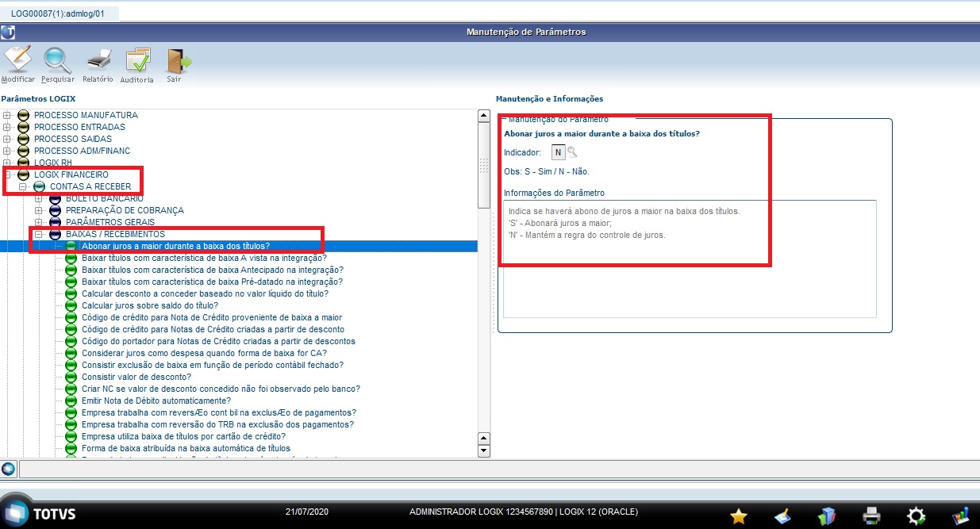This screenshot has width=980, height=529.
Task: Click the zoom magnifier beside Indicador field
Action: tap(572, 152)
